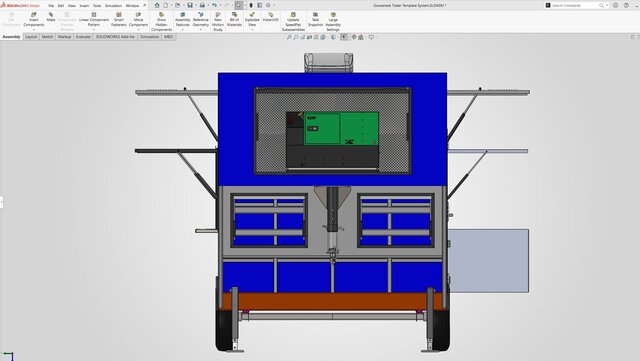Image resolution: width=640 pixels, height=361 pixels.
Task: Click the Reference Geometry icon
Action: click(x=200, y=14)
